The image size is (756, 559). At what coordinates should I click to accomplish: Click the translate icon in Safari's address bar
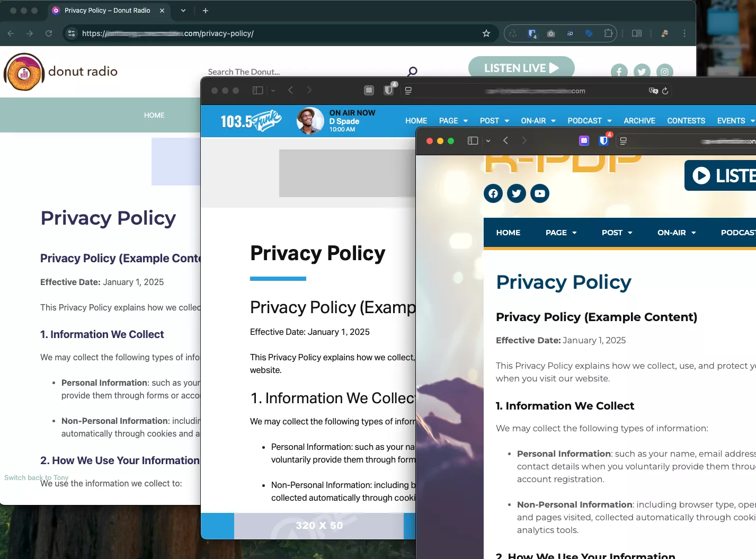tap(653, 91)
